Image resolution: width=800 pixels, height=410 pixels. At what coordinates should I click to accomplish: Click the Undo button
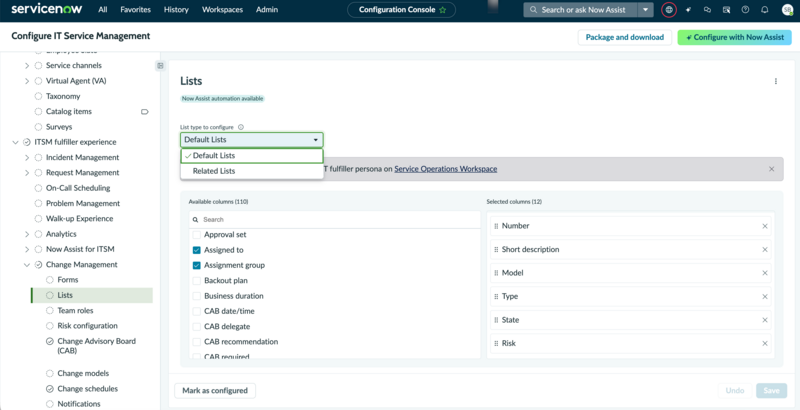(735, 391)
